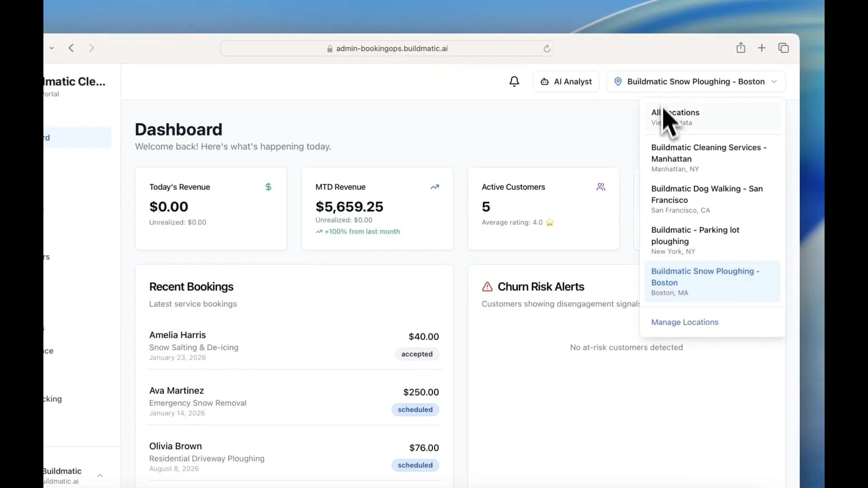Click the $5,659.25 MTD revenue value
This screenshot has height=488, width=868.
[349, 206]
